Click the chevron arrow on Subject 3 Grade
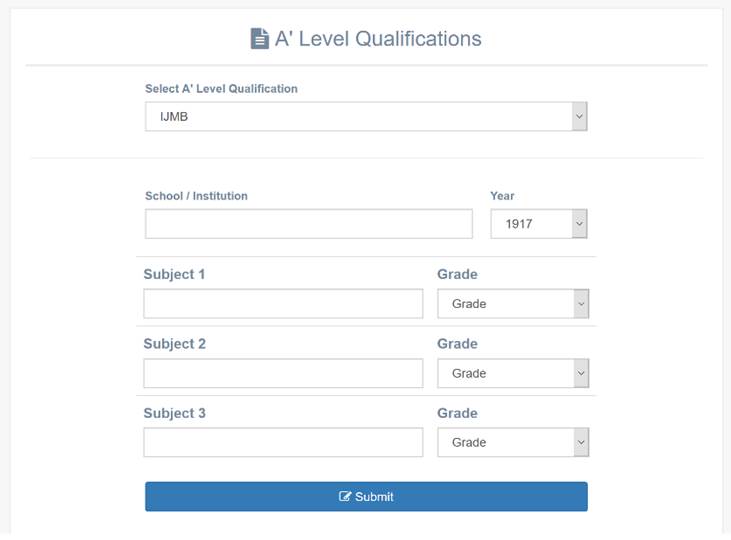 pos(581,442)
